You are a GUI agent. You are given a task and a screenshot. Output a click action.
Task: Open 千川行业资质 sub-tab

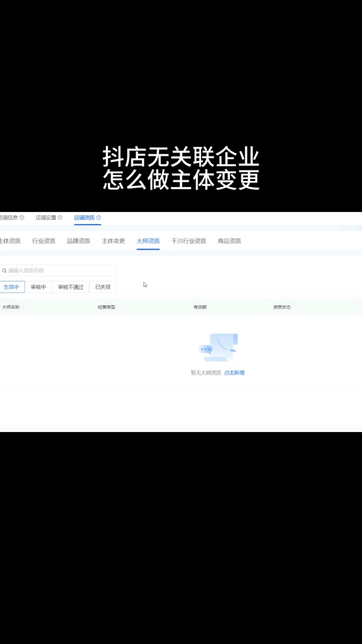(189, 241)
